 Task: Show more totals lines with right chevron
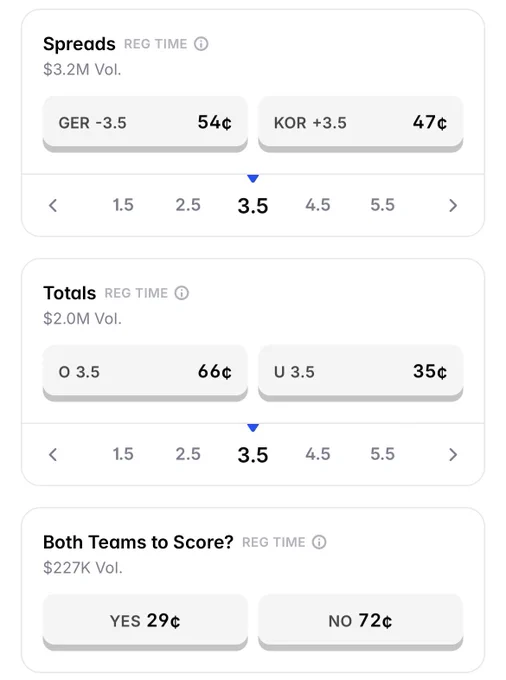[453, 454]
